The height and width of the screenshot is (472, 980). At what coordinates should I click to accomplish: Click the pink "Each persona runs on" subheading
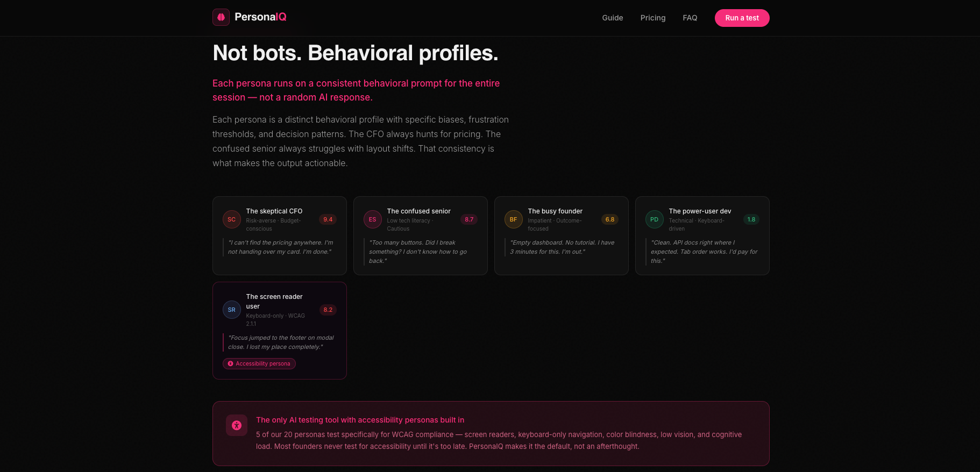[356, 90]
